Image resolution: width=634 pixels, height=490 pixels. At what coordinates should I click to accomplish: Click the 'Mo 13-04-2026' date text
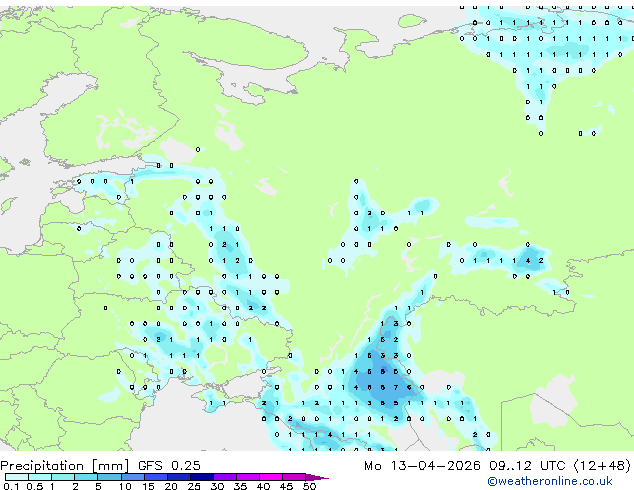(422, 465)
